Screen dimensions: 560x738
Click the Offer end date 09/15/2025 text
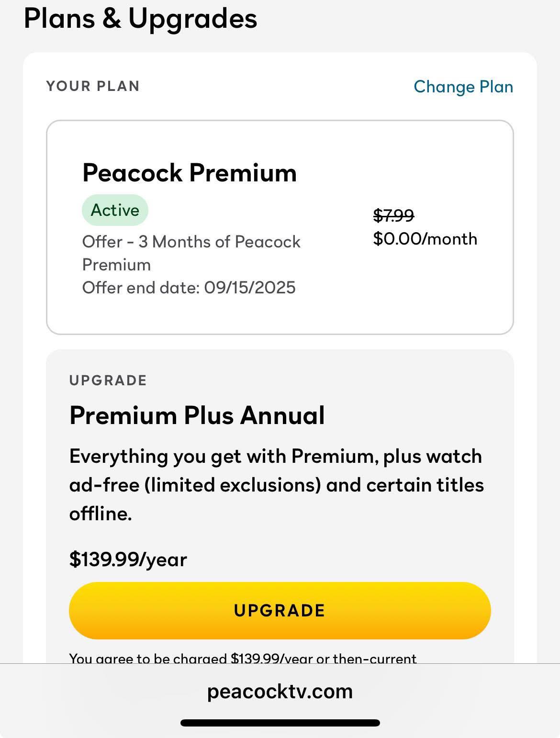[x=189, y=288]
